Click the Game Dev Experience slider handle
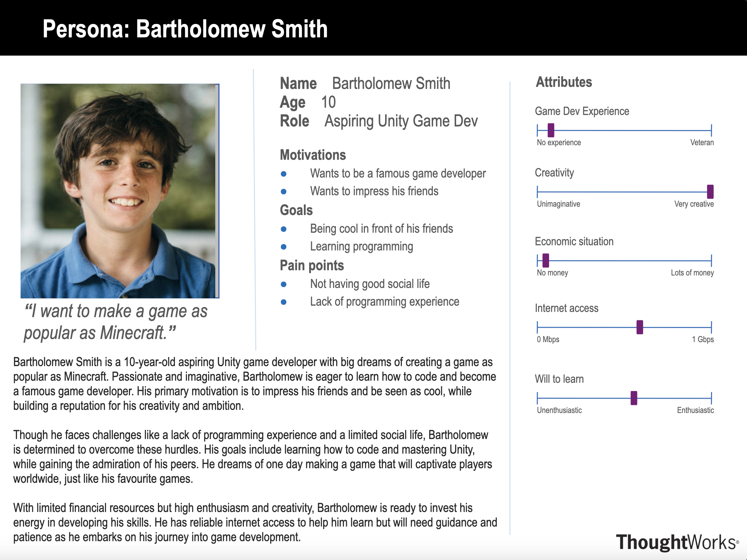Viewport: 747px width, 560px height. (551, 130)
